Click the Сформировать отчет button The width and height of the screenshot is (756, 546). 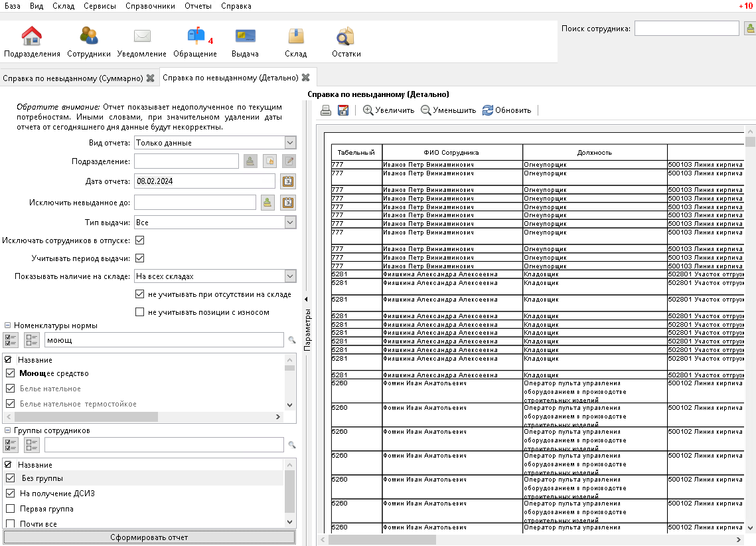(149, 537)
